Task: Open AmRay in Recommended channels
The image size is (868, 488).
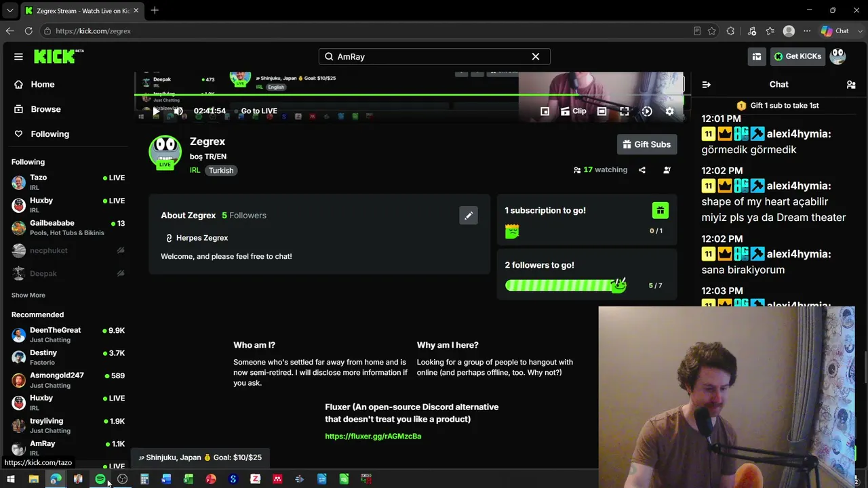Action: [68, 447]
